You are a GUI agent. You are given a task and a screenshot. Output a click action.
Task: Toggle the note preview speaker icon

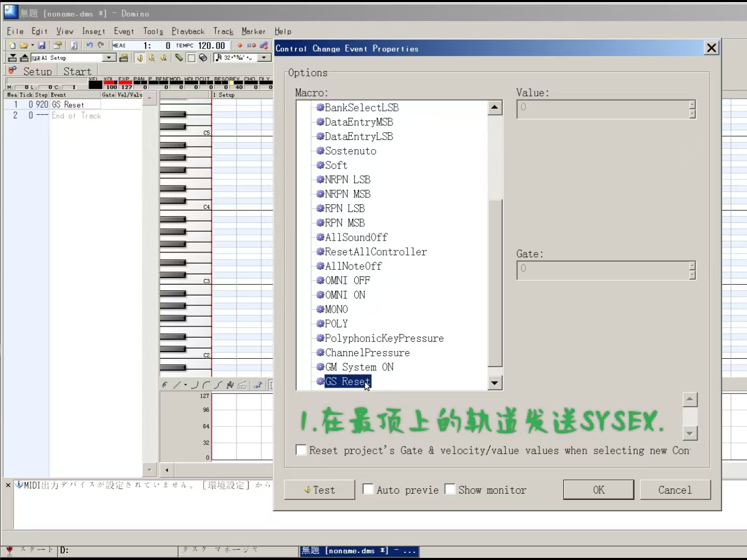coord(140,58)
